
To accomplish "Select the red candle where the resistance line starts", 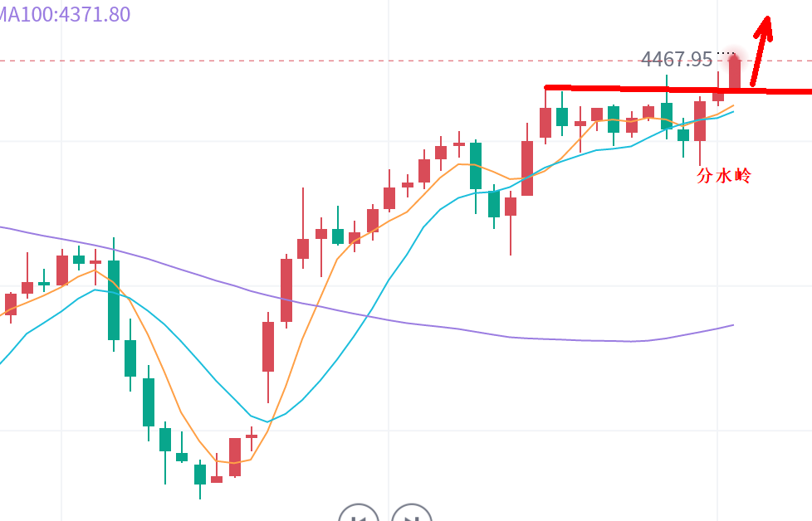I will tap(545, 122).
